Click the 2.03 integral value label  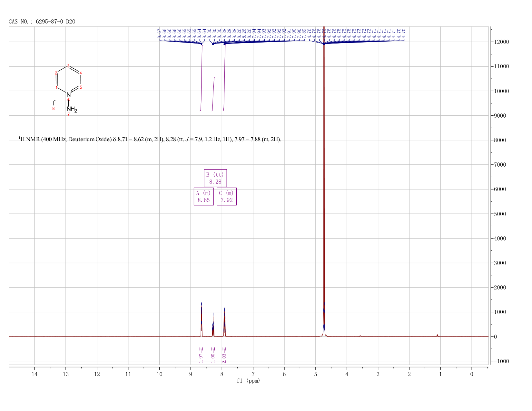pyautogui.click(x=224, y=358)
